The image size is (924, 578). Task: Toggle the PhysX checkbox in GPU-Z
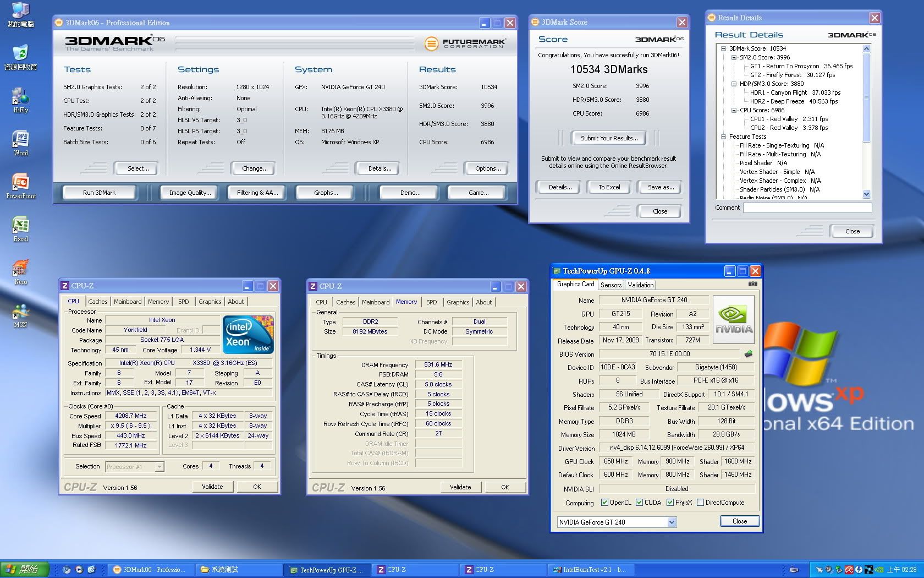coord(670,502)
